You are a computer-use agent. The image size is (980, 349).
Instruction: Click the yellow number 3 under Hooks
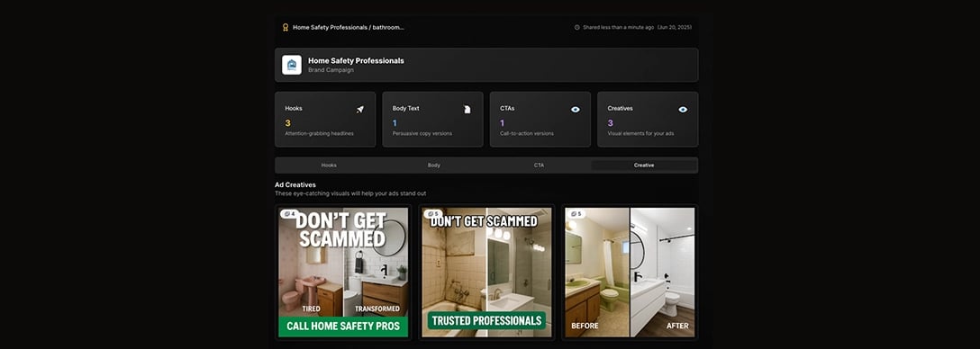tap(287, 123)
